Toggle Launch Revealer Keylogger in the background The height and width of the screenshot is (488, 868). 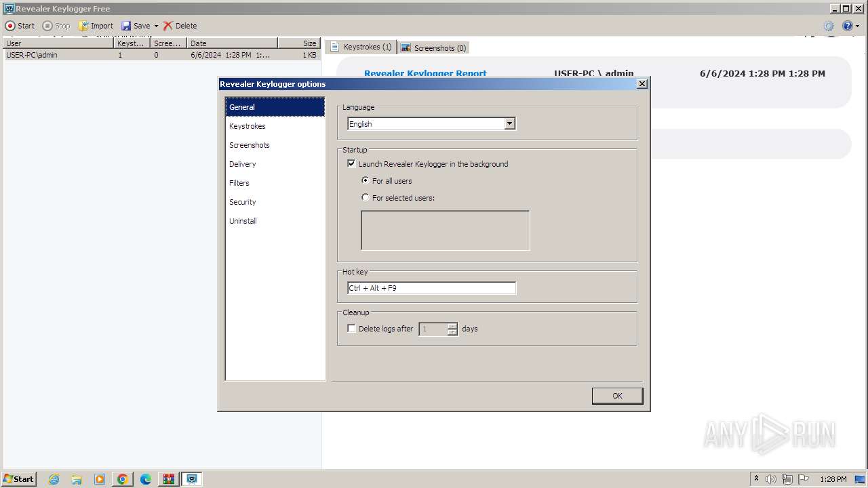pyautogui.click(x=351, y=163)
